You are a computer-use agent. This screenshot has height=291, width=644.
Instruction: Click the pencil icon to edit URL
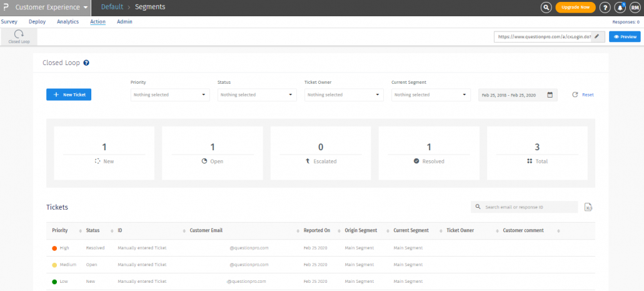point(597,37)
